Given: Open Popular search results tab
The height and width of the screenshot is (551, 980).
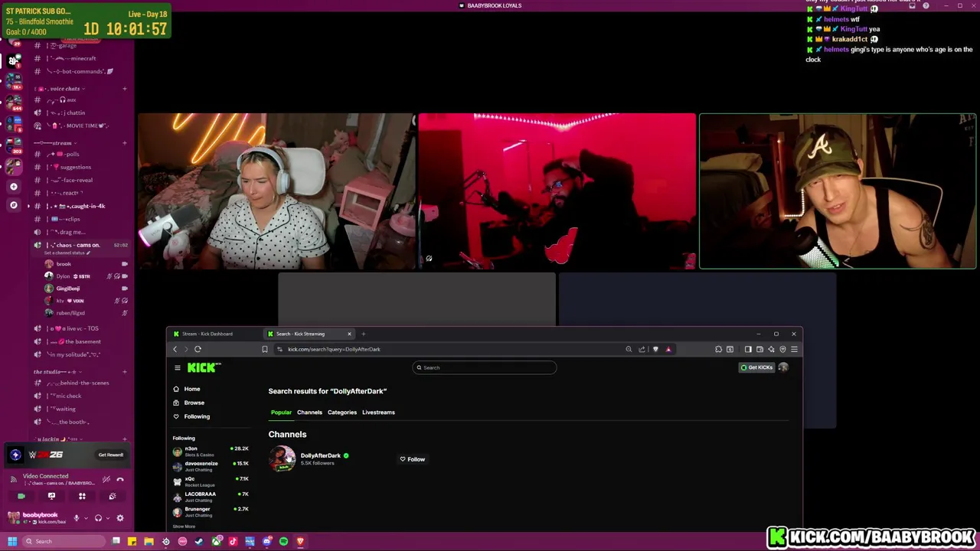Looking at the screenshot, I should coord(281,412).
